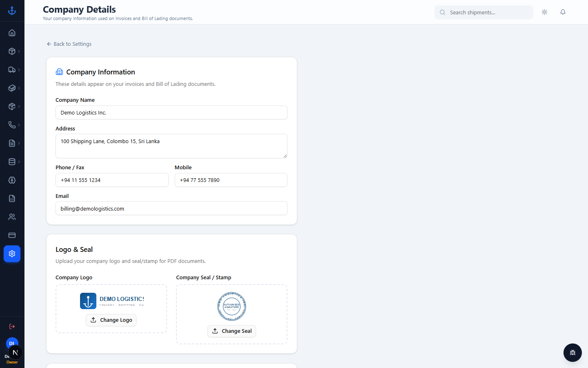Open the credit card icon in the sidebar

(12, 235)
